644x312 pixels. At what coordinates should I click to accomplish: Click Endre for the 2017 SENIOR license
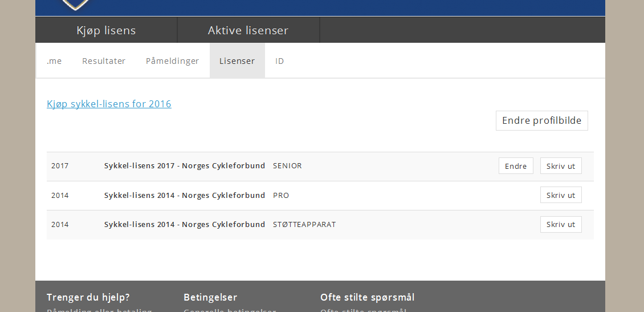516,166
